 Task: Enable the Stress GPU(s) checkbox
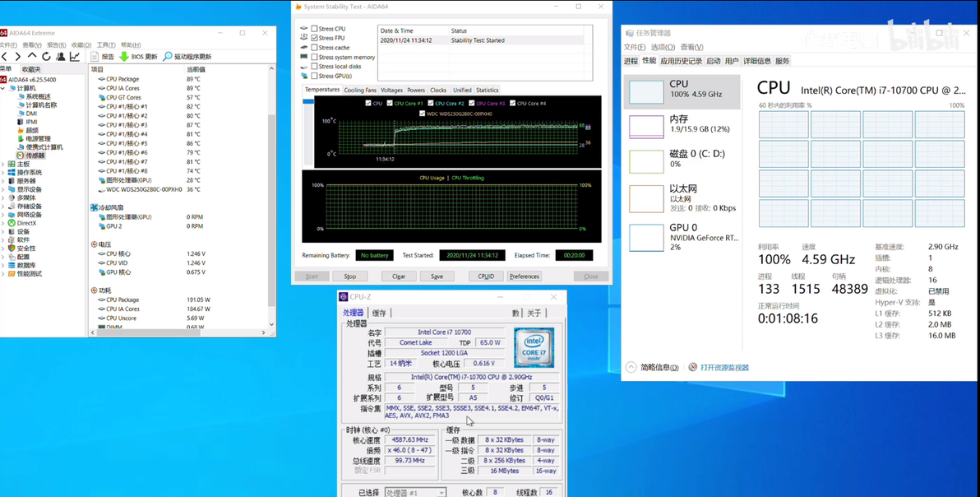point(314,76)
